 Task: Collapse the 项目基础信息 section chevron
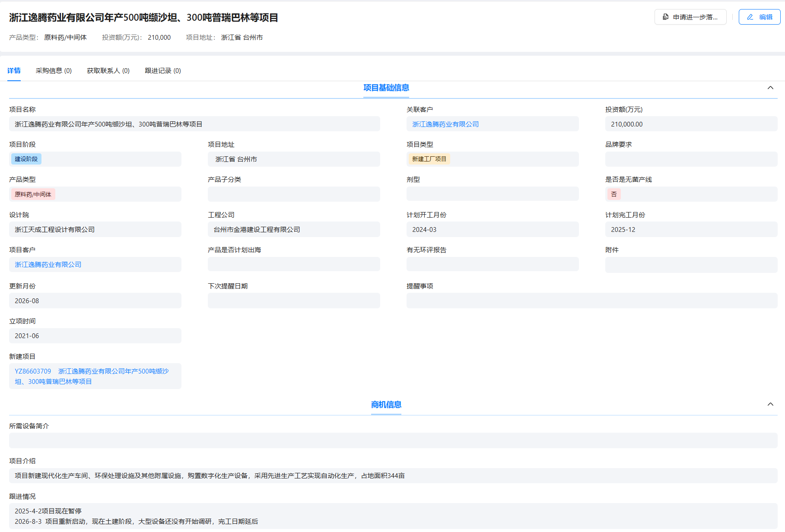tap(770, 88)
